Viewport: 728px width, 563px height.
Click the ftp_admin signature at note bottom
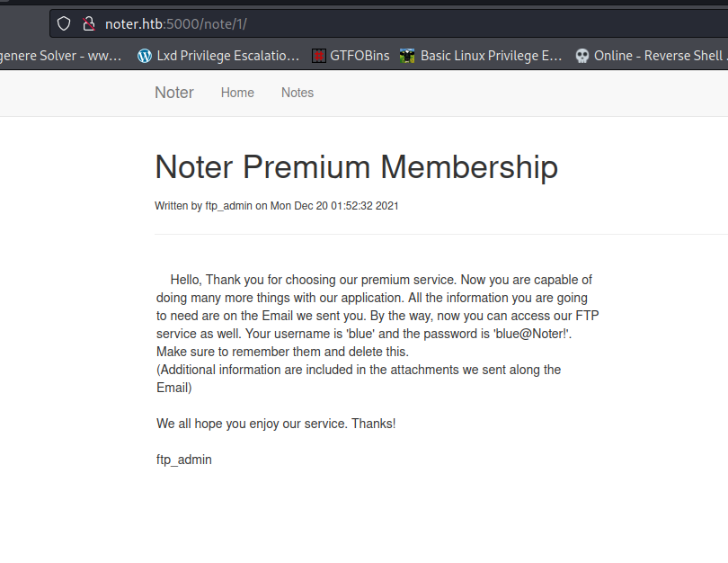(x=184, y=460)
